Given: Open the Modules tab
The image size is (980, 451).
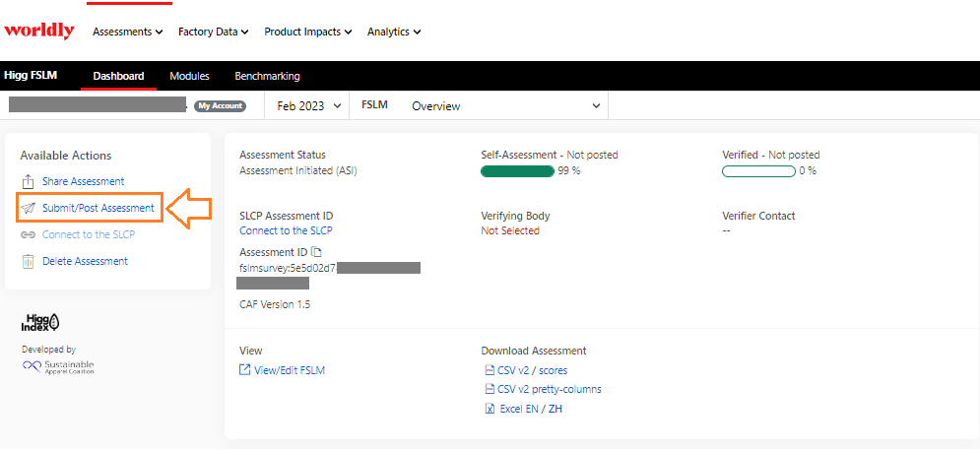Looking at the screenshot, I should click(x=189, y=76).
